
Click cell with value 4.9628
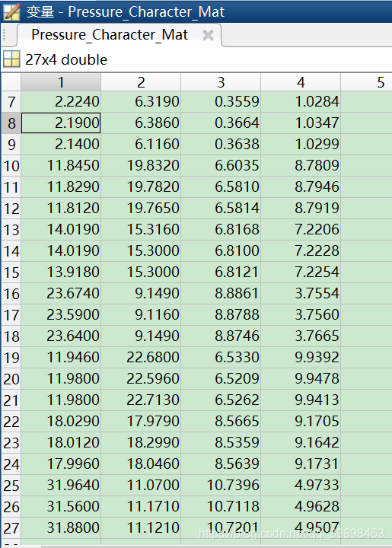click(x=301, y=507)
